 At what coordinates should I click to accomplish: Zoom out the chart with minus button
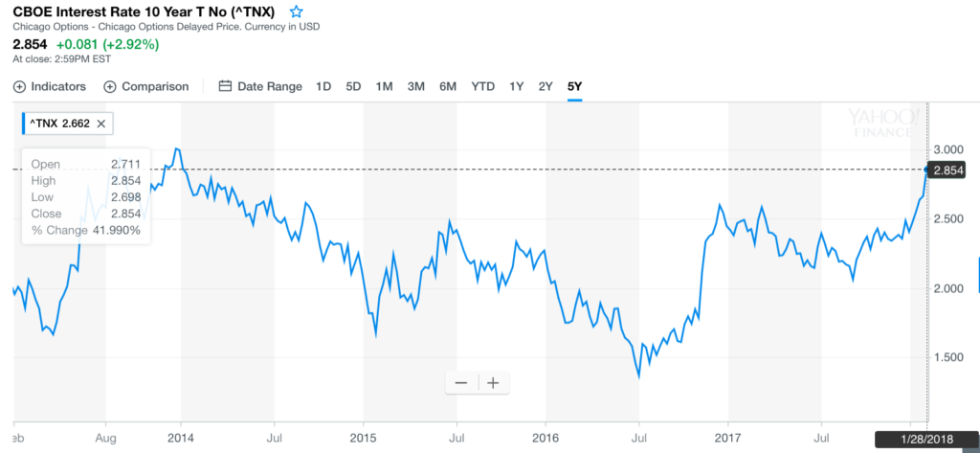click(461, 382)
